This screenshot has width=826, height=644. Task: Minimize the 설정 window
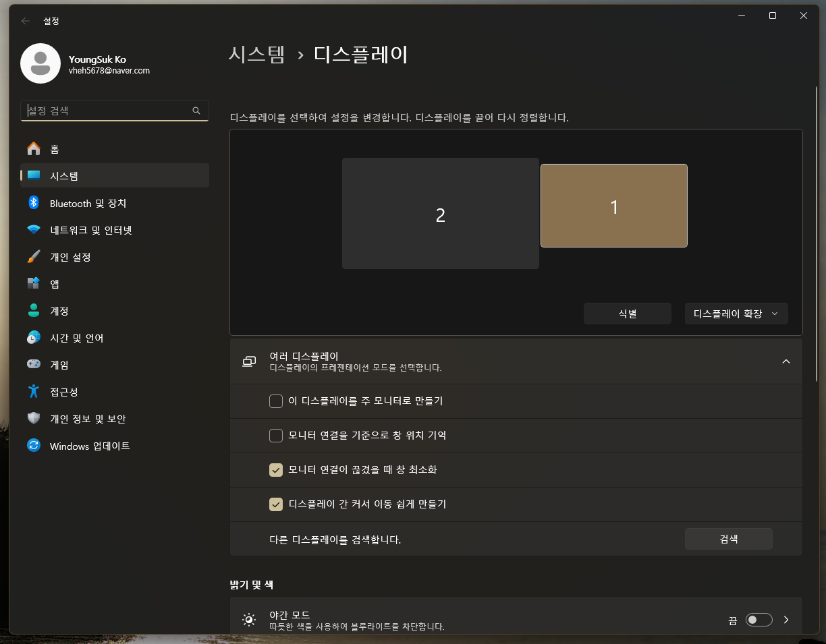(x=742, y=16)
